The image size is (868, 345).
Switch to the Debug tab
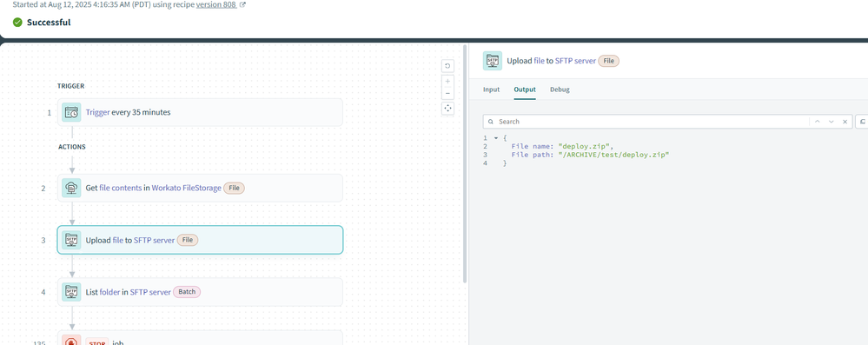[560, 90]
